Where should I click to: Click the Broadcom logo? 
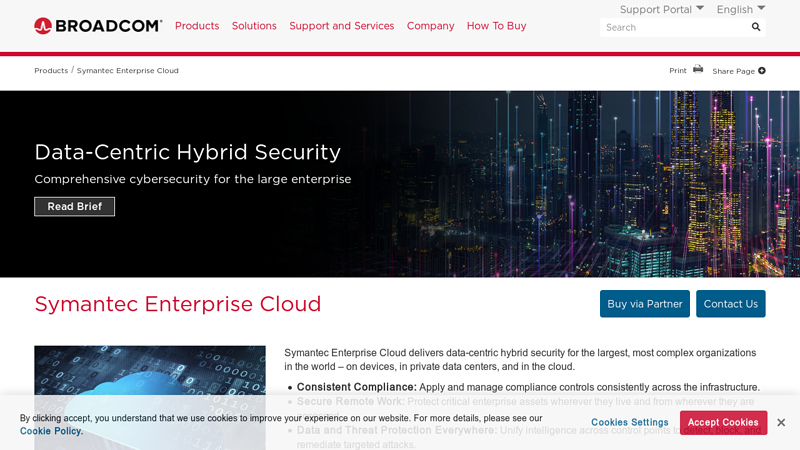(x=98, y=26)
